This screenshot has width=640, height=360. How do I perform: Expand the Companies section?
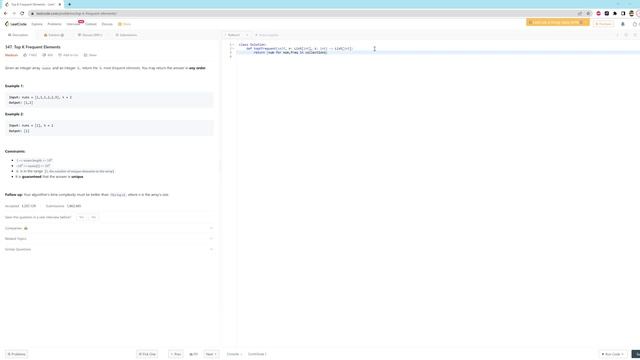(x=109, y=228)
